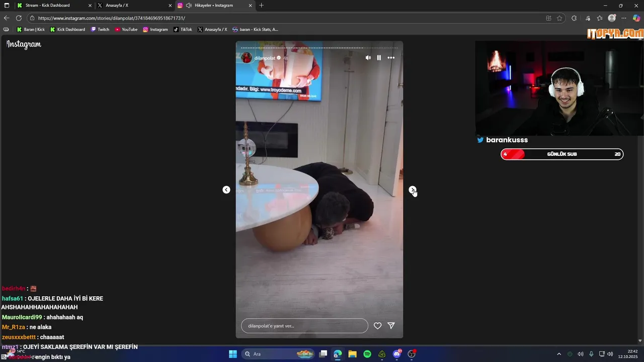The height and width of the screenshot is (362, 644).
Task: Open File Explorer from the taskbar
Action: tap(352, 354)
